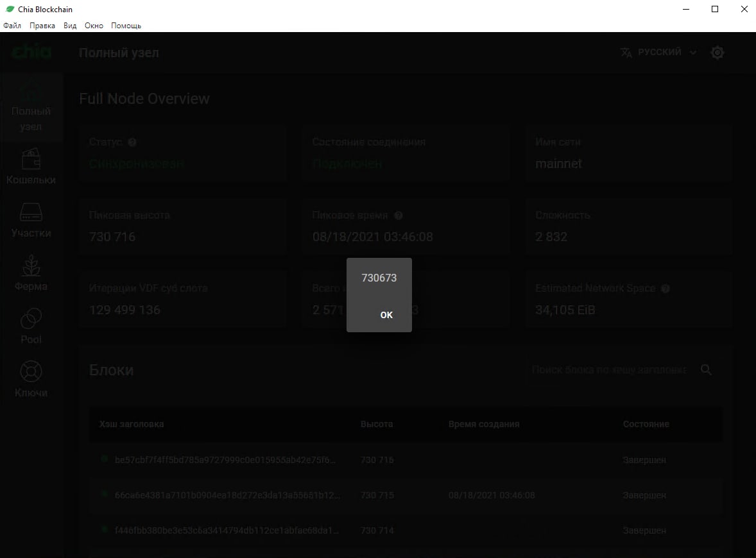Open block row with hash 66ca6e4381a7101b

(406, 495)
